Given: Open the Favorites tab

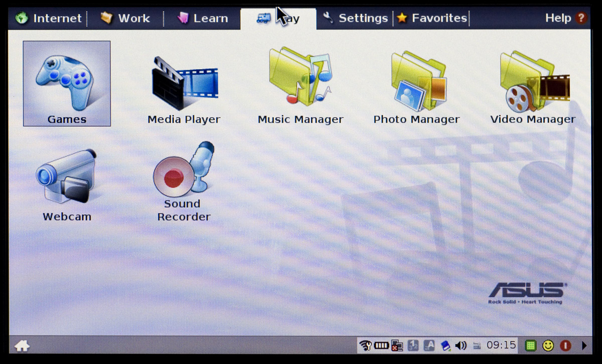Looking at the screenshot, I should (x=432, y=19).
